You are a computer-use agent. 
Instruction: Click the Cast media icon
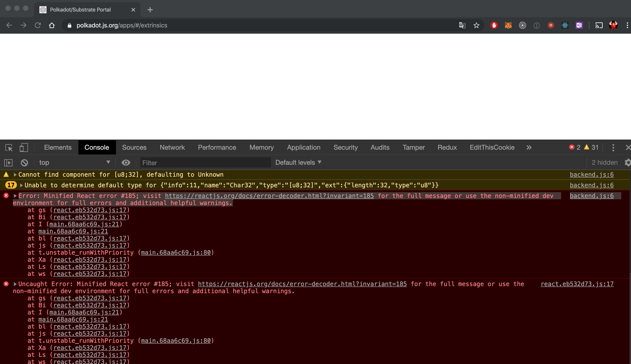pos(599,25)
